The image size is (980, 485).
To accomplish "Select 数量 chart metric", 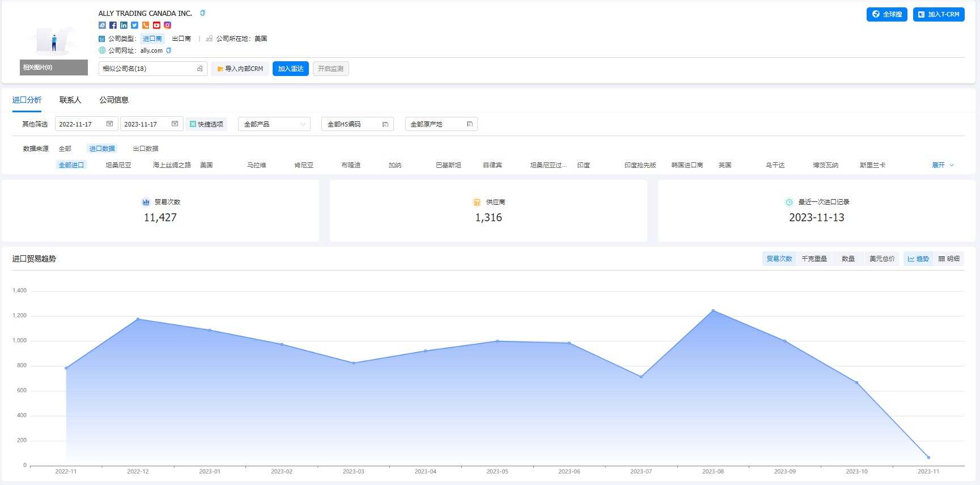I will (848, 259).
